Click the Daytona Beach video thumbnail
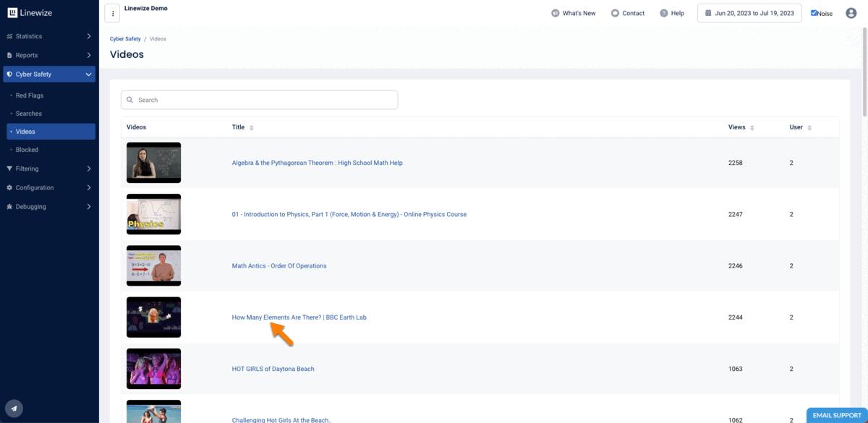868x423 pixels. [x=153, y=369]
